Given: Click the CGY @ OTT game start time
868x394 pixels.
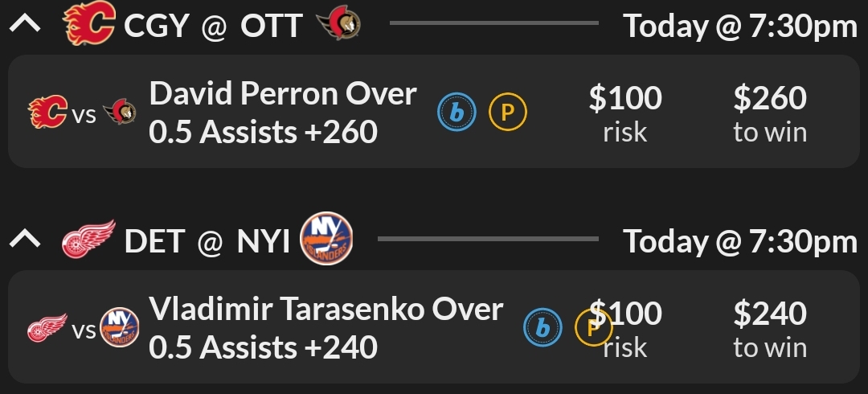Looking at the screenshot, I should pos(740,26).
